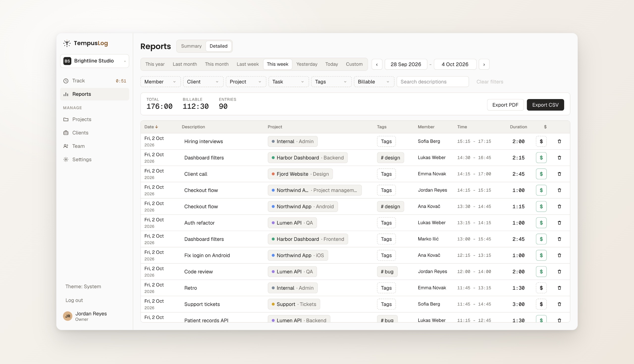This screenshot has width=634, height=364.
Task: Delete the Support tickets entry
Action: click(559, 304)
